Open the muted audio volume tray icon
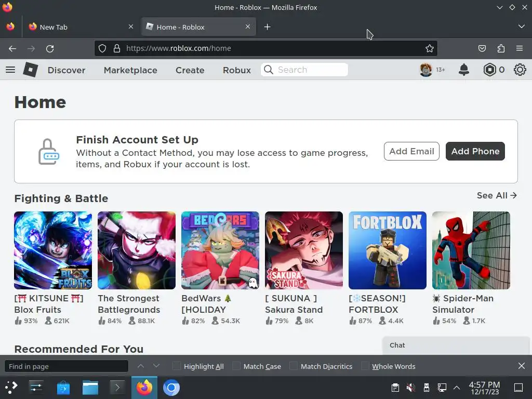Image resolution: width=532 pixels, height=399 pixels. click(410, 388)
